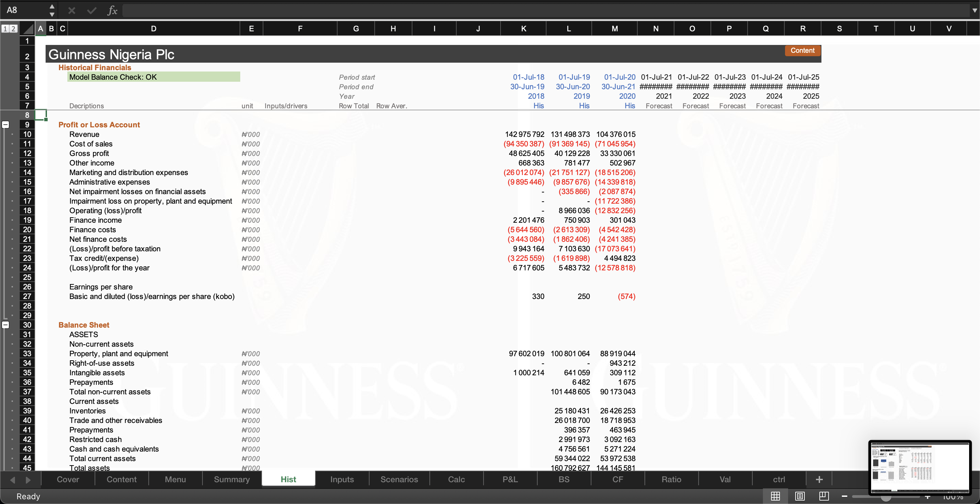Expand the formula bar with the right-end arrow
This screenshot has height=504, width=980.
pos(974,10)
